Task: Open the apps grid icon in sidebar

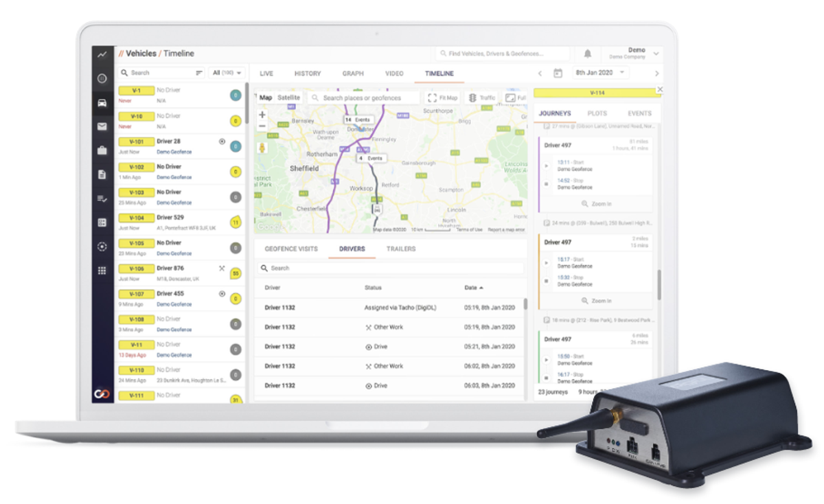Action: tap(102, 271)
